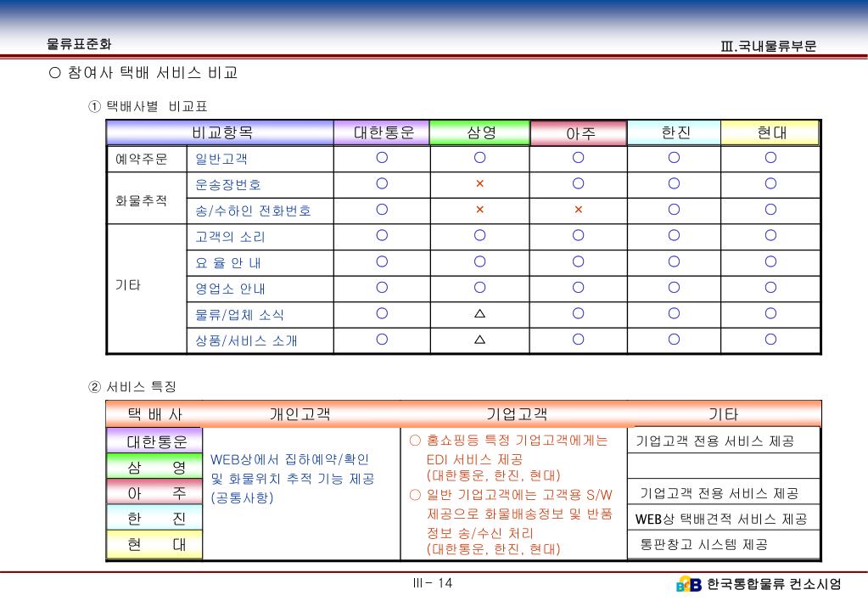Screen dimensions: 868x601
Task: Click the × mark for 아주 전화번호 row
Action: click(x=579, y=210)
